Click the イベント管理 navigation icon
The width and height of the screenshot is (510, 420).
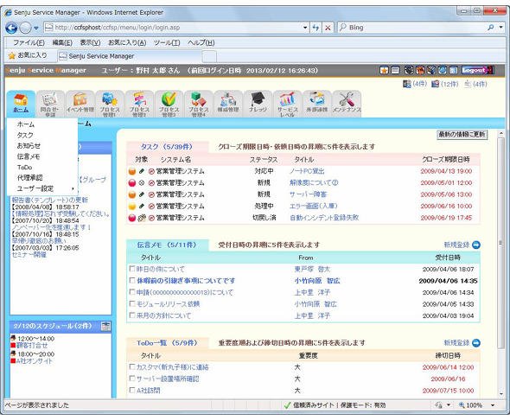(x=80, y=104)
